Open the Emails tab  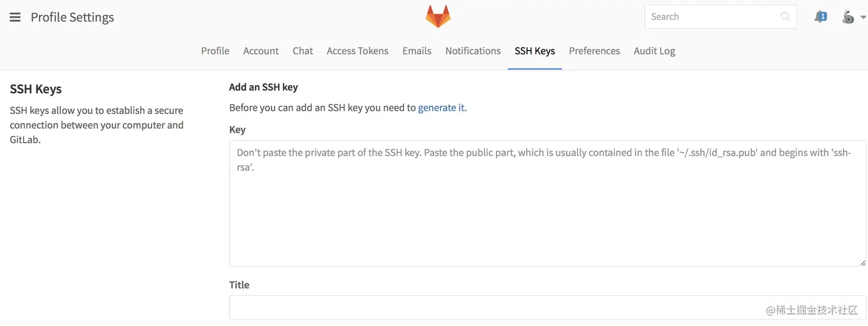(417, 51)
